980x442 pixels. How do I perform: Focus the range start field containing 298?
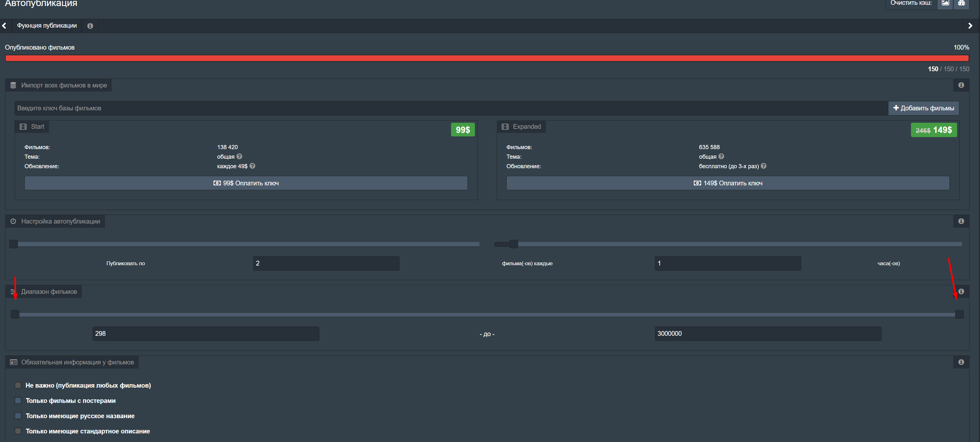click(206, 334)
